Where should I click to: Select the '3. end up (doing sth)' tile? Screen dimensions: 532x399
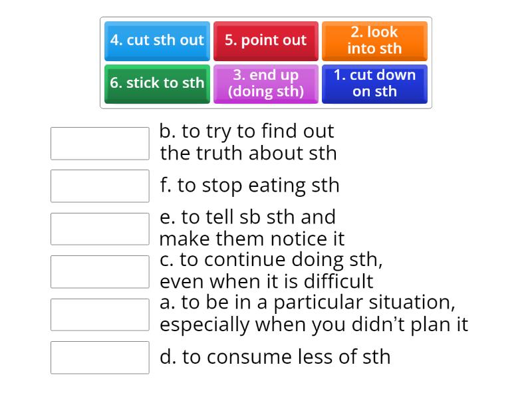pyautogui.click(x=266, y=84)
